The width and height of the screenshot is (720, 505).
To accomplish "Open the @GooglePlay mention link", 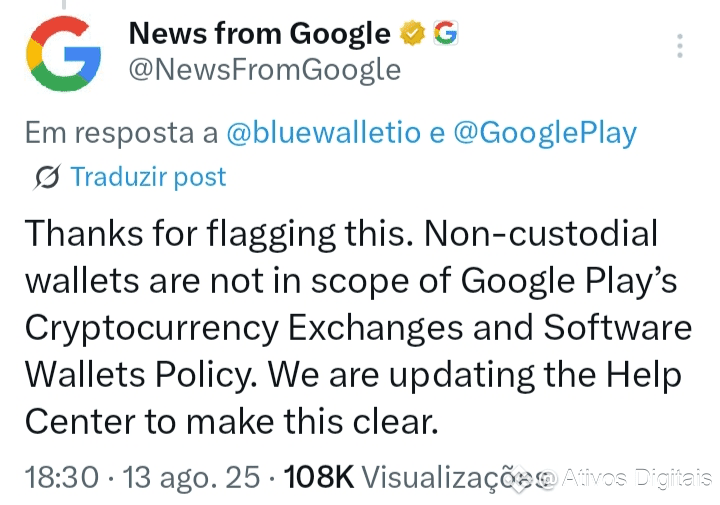I will pos(545,133).
